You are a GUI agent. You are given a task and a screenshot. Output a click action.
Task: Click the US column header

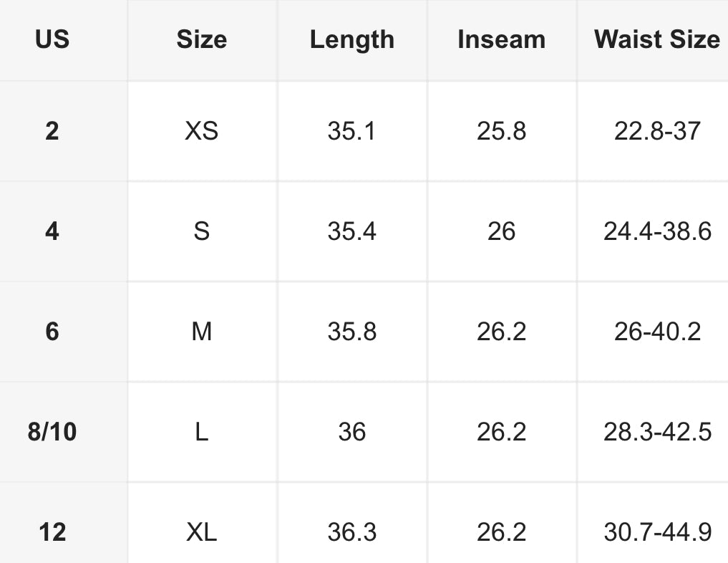[52, 39]
